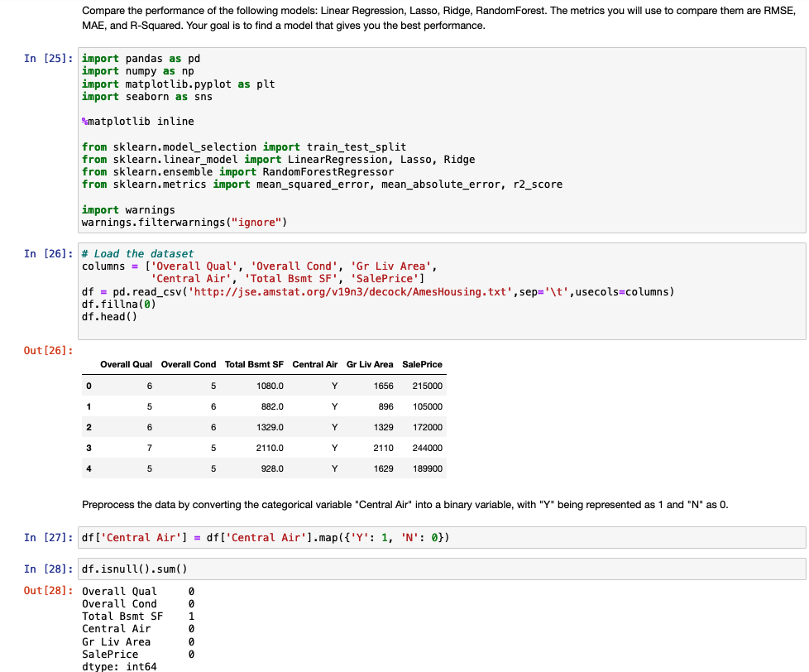809x672 pixels.
Task: Click the df.isnull().sum() code cell
Action: (442, 569)
